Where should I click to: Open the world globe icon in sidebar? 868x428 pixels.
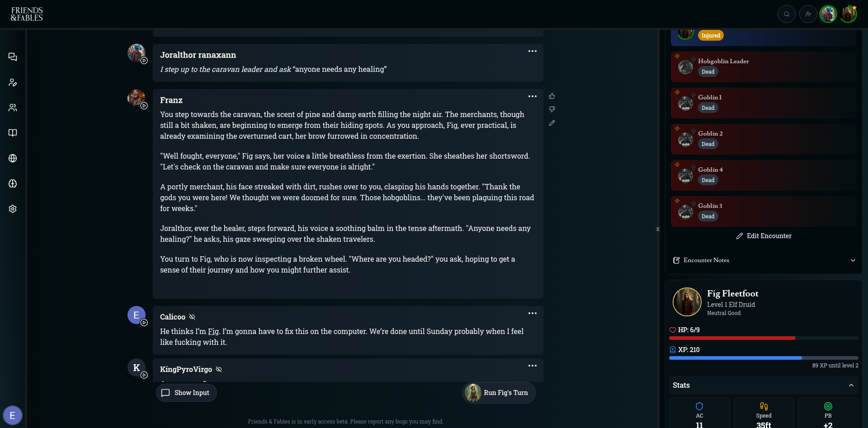click(x=13, y=158)
